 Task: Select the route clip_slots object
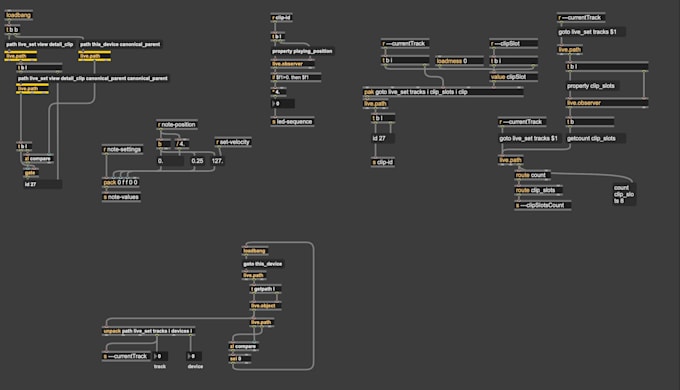pos(539,190)
